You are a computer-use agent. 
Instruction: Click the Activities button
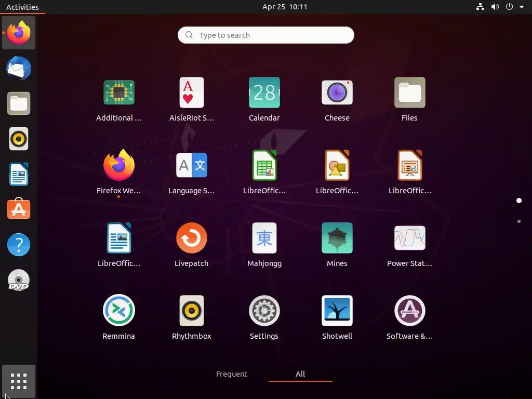(22, 7)
